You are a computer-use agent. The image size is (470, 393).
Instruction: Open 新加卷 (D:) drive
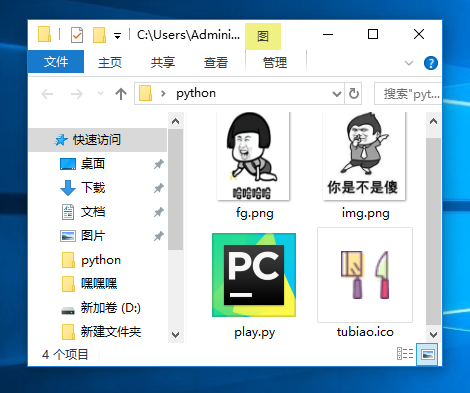click(110, 308)
